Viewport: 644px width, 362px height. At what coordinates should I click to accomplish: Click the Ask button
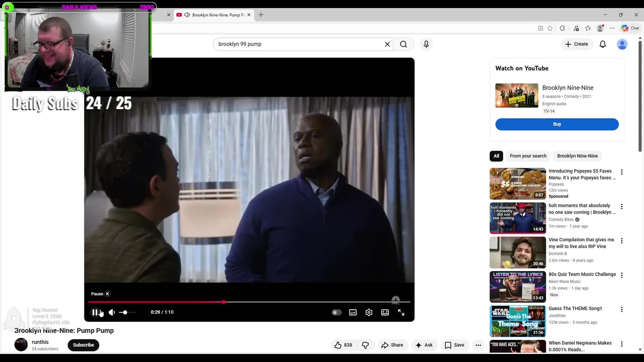(424, 345)
